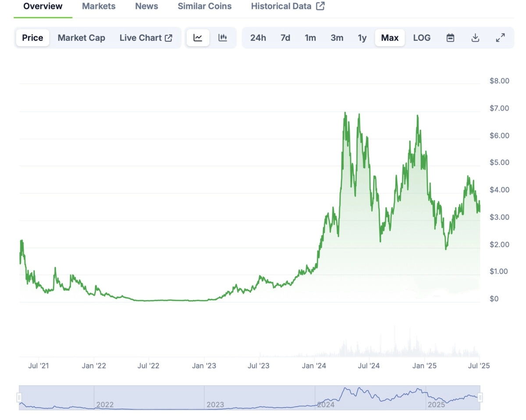
Task: Switch to line chart view icon
Action: [198, 38]
